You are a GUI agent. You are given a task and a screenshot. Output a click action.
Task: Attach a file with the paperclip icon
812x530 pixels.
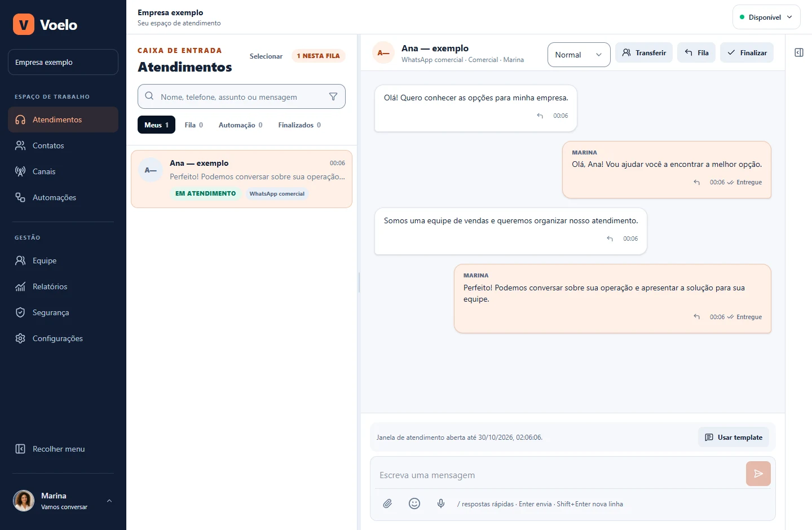point(387,503)
